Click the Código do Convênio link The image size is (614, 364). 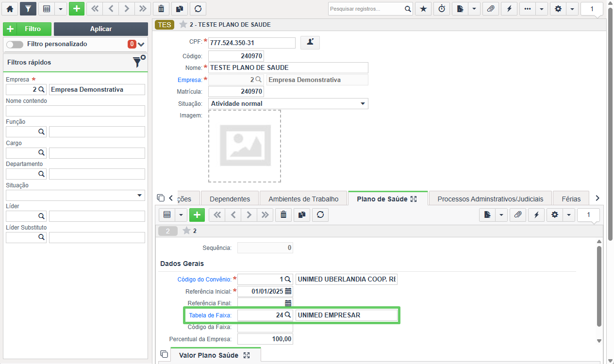click(x=204, y=280)
